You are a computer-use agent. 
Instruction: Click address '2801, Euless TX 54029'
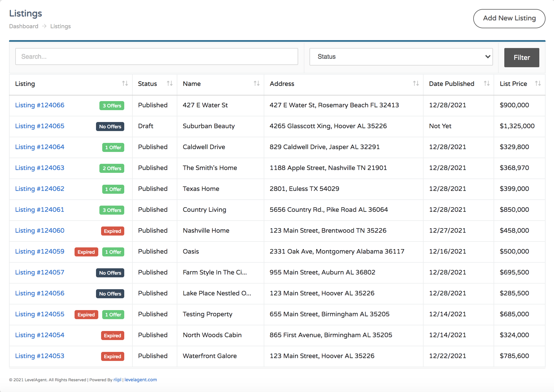pyautogui.click(x=304, y=189)
